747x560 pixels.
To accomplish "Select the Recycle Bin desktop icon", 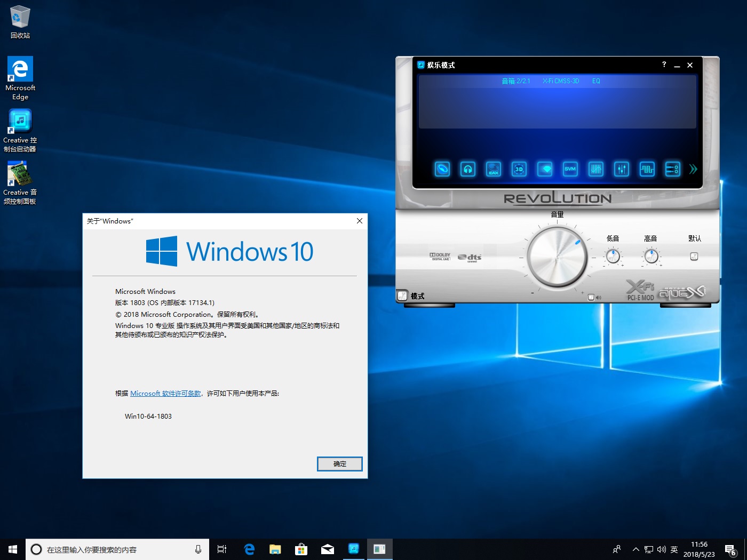I will click(x=20, y=22).
